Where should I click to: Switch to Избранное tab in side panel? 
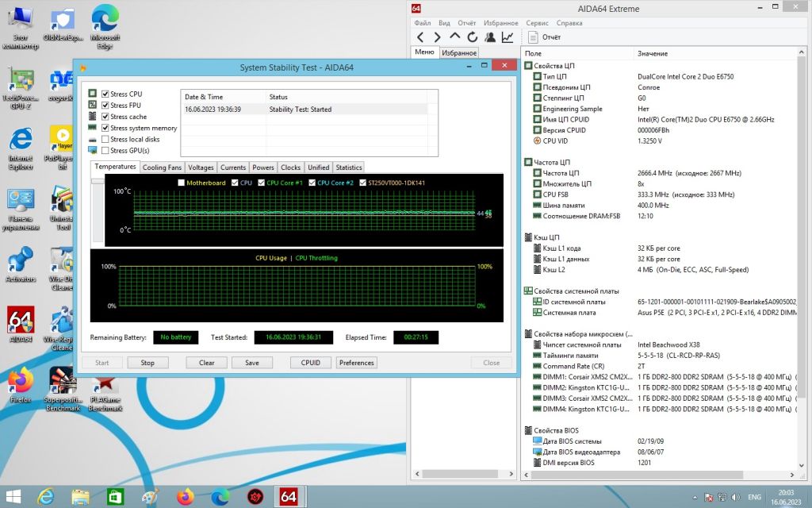point(459,53)
